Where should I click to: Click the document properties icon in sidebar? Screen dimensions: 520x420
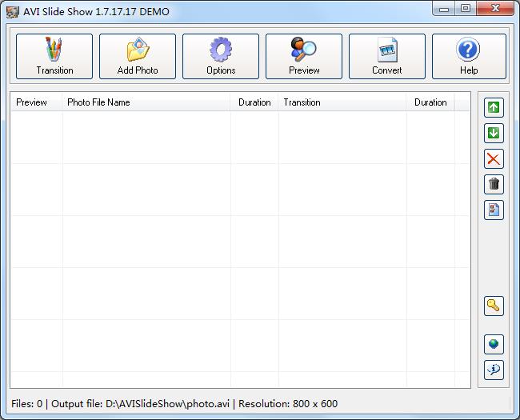coord(494,210)
